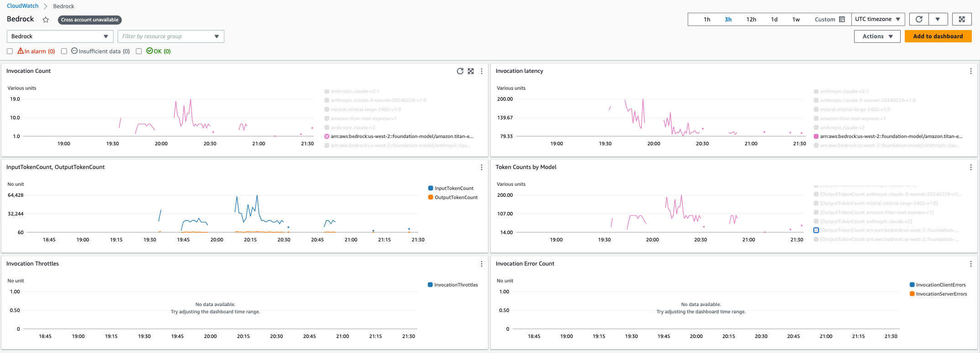This screenshot has height=353, width=980.
Task: Check the Insufficient data filter checkbox
Action: click(x=64, y=51)
